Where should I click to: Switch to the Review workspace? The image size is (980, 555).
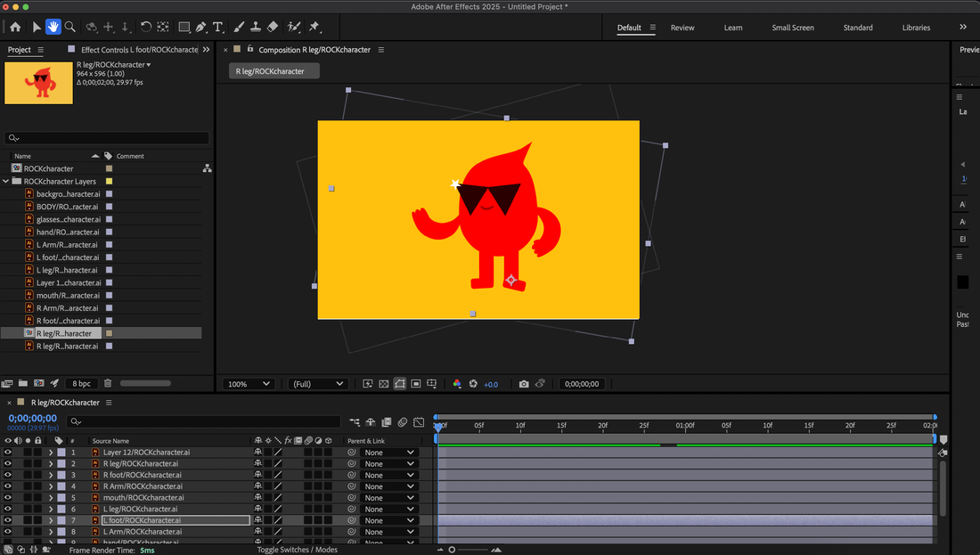coord(682,28)
